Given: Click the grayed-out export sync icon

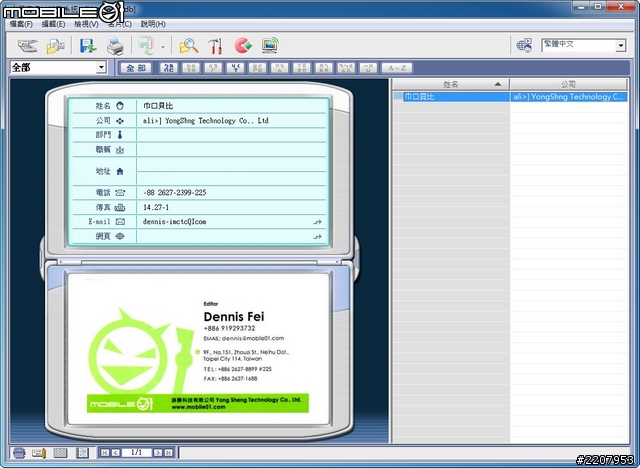Looking at the screenshot, I should coord(147,46).
